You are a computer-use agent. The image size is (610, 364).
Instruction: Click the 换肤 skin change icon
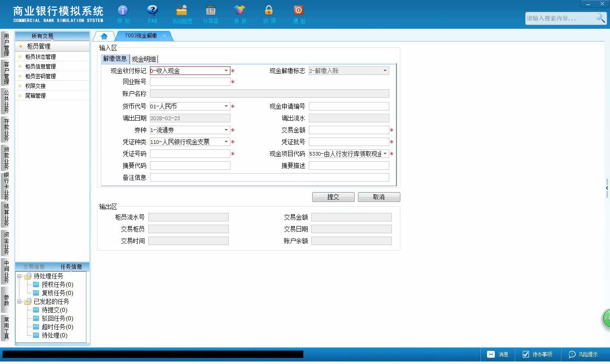240,14
